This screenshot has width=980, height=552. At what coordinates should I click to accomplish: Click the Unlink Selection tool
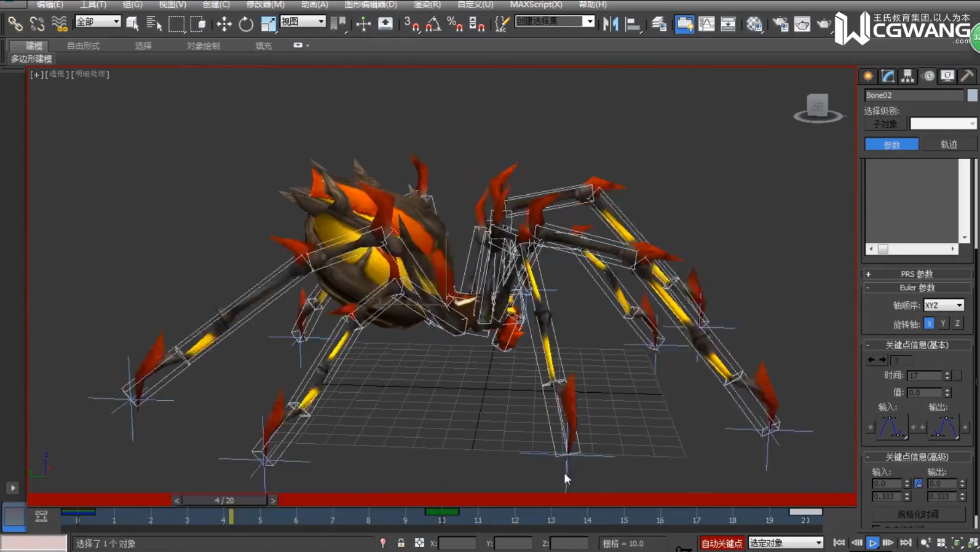pyautogui.click(x=37, y=24)
